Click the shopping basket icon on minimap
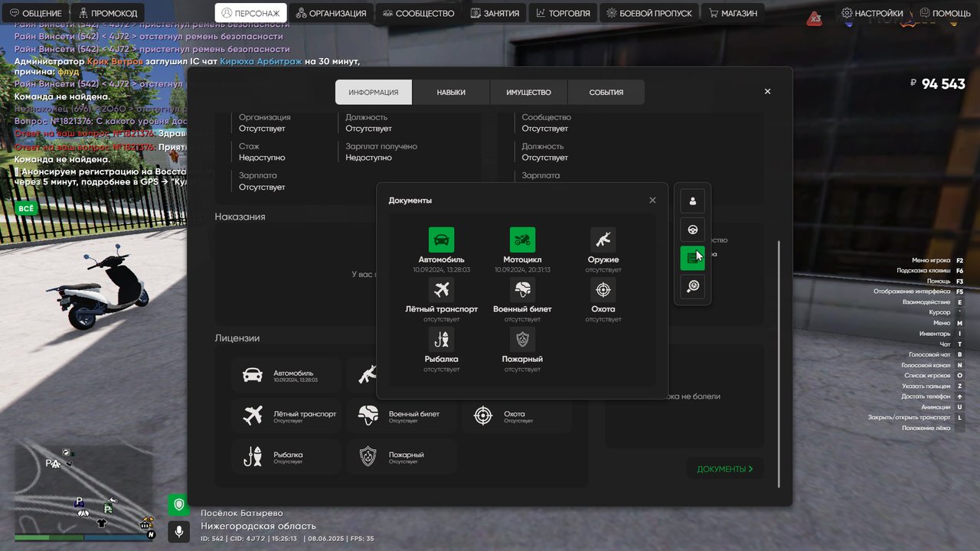 coord(145,524)
